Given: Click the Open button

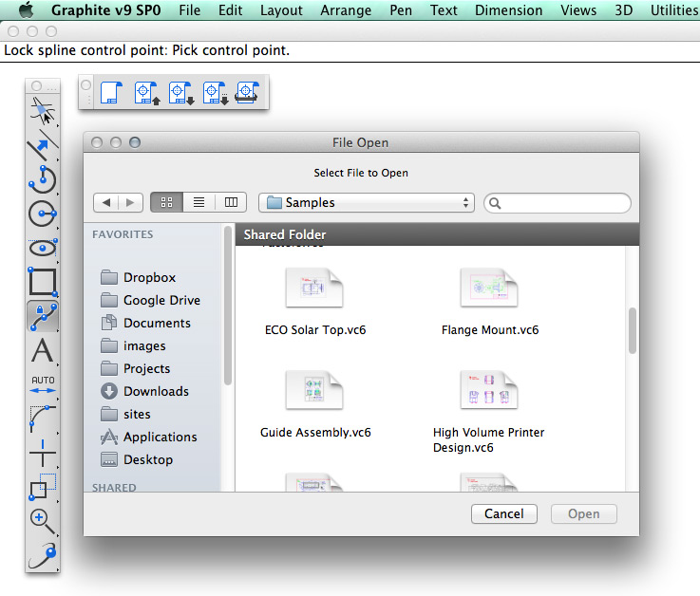Looking at the screenshot, I should (x=584, y=514).
